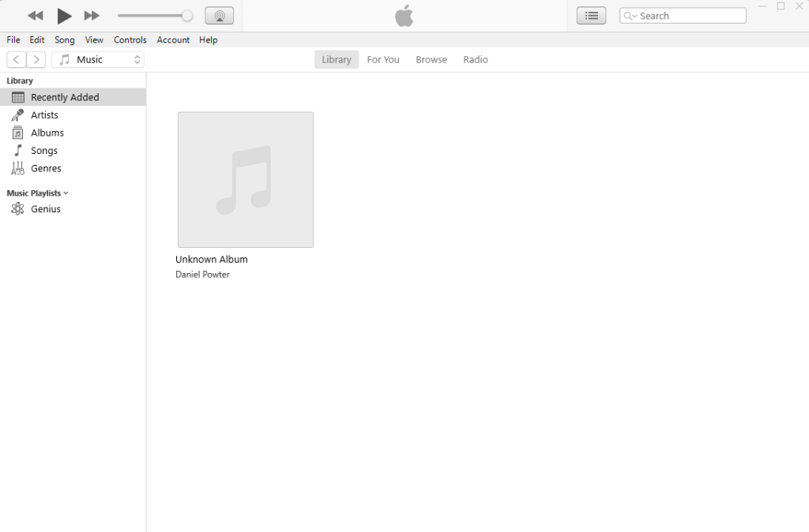The height and width of the screenshot is (532, 809).
Task: Collapse the Music Playlists section
Action: pyautogui.click(x=66, y=193)
